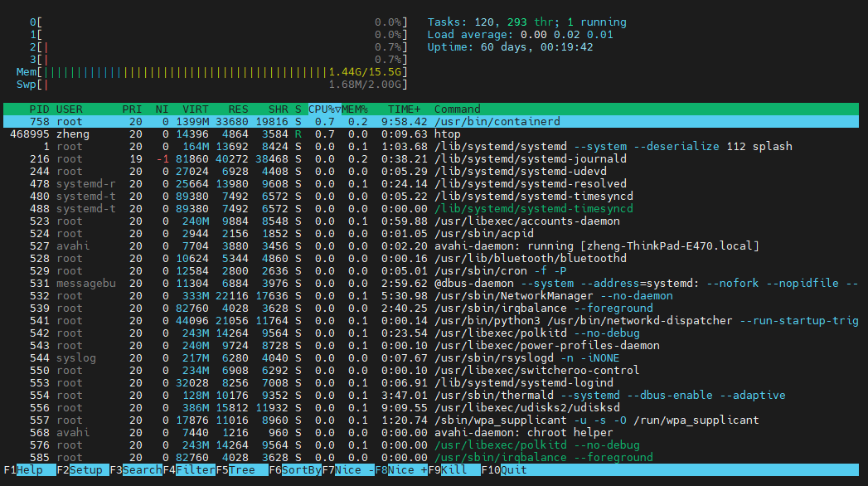
Task: Click the Uptime: 60 days readout
Action: pyautogui.click(x=511, y=47)
